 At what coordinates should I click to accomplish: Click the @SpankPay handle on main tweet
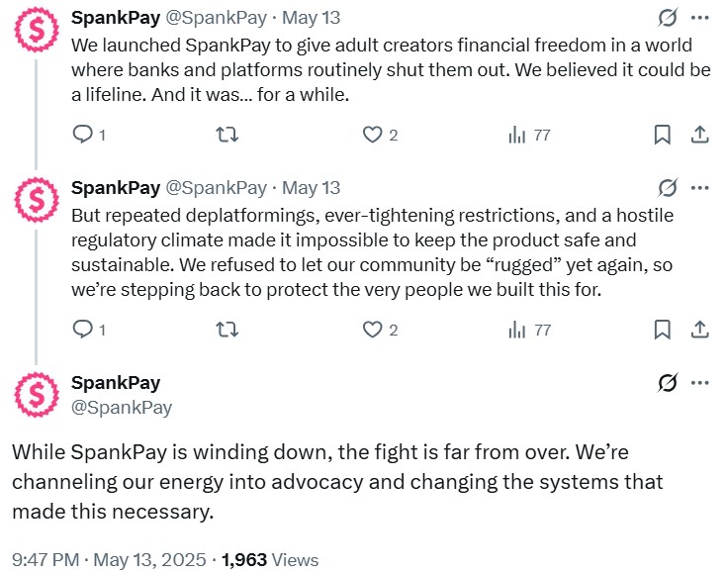point(122,407)
